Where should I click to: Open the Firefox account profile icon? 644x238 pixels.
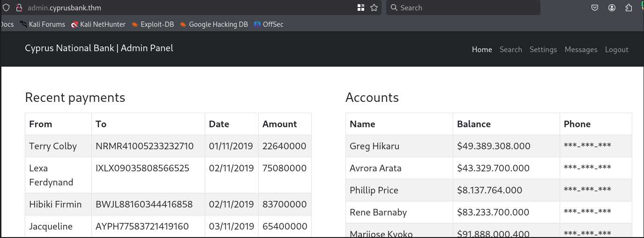coord(612,8)
